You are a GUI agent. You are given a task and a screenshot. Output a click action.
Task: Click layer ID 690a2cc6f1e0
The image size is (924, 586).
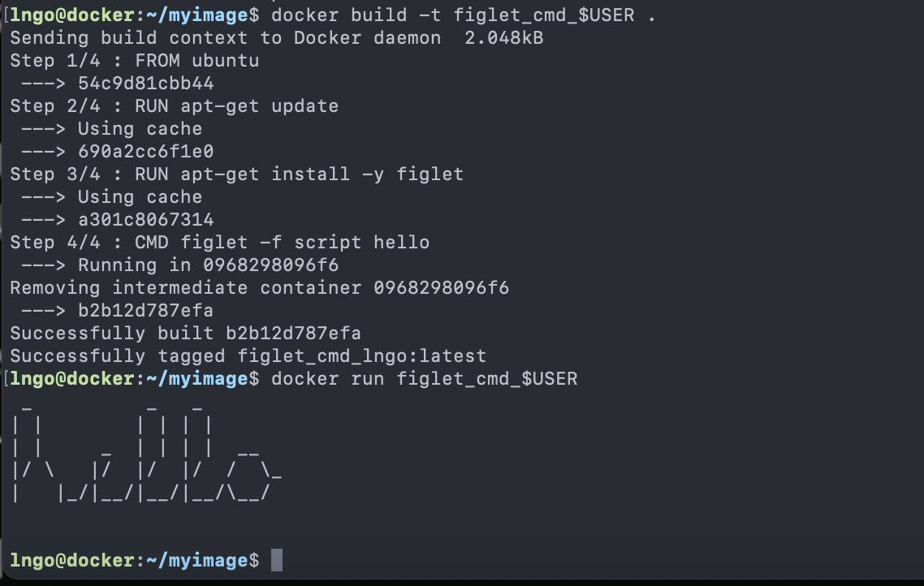[146, 152]
